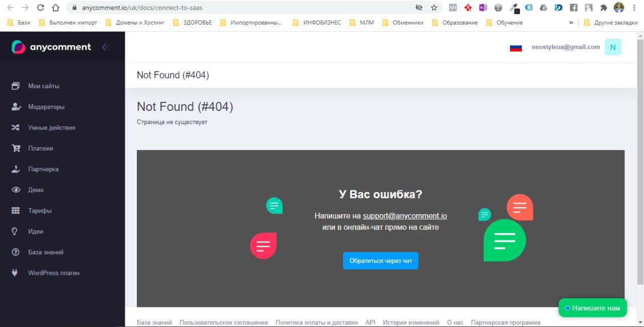Open О нас footer link
Screen dimensions: 644x327
pos(455,322)
